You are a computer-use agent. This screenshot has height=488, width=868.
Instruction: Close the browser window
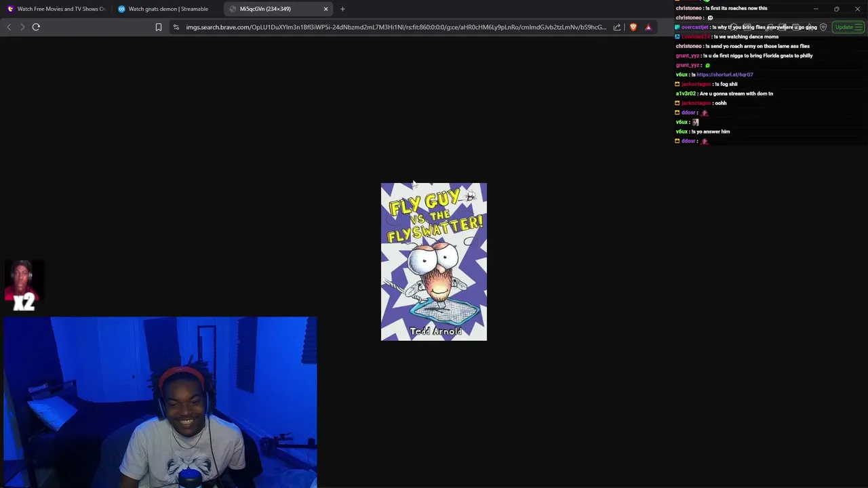coord(857,9)
